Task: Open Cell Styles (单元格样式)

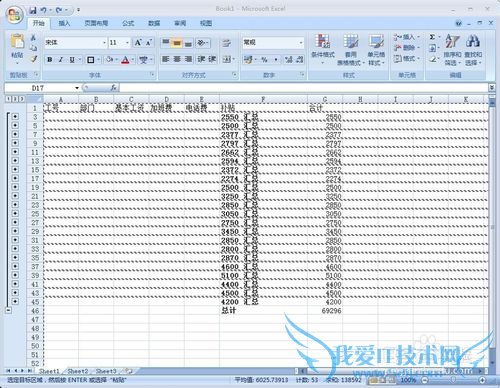Action: pos(376,49)
